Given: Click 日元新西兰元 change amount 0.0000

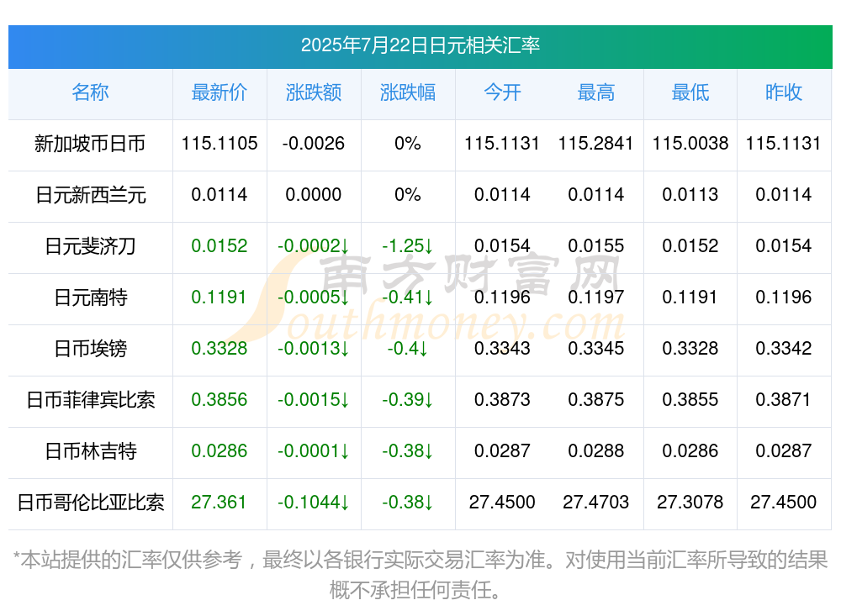Looking at the screenshot, I should tap(314, 195).
